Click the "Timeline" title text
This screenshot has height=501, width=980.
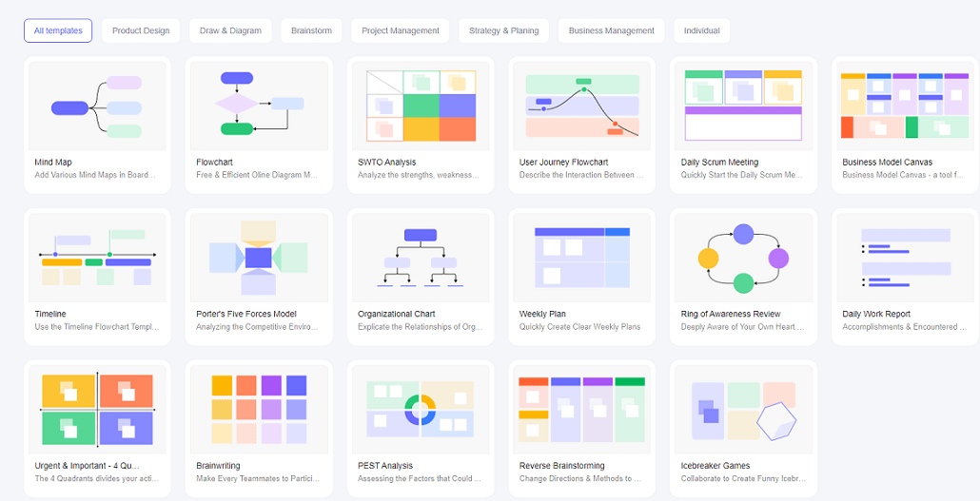[50, 315]
